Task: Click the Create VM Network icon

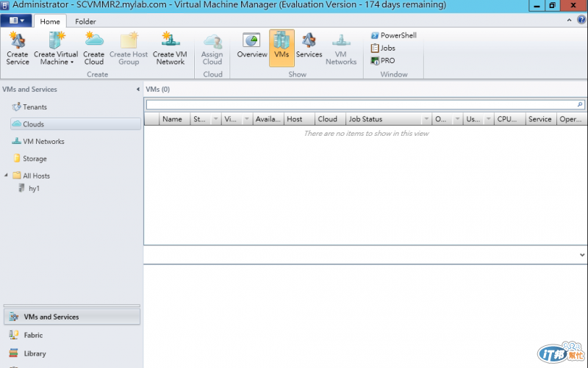Action: click(170, 48)
